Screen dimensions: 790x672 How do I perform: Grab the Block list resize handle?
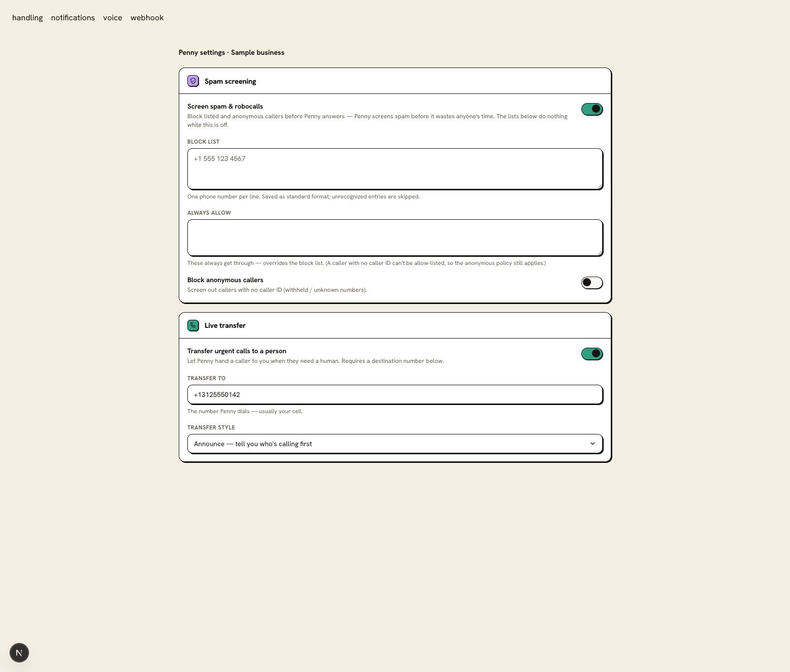[x=600, y=186]
